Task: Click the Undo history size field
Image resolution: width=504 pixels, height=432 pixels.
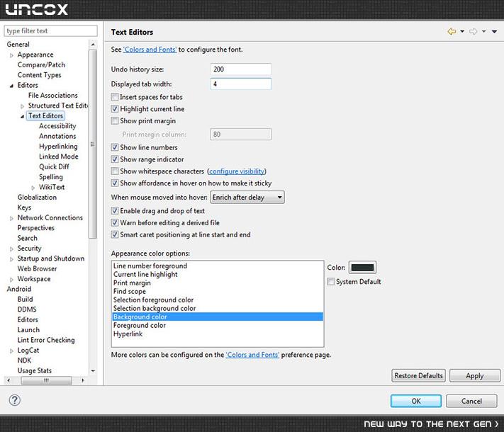Action: click(x=241, y=69)
